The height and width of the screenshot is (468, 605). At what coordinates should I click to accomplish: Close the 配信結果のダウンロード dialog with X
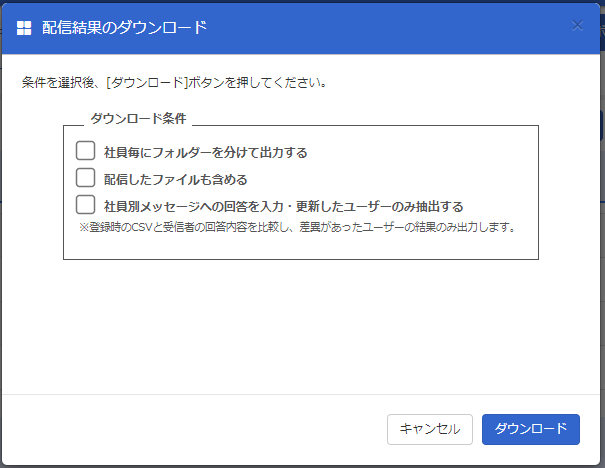tap(577, 25)
